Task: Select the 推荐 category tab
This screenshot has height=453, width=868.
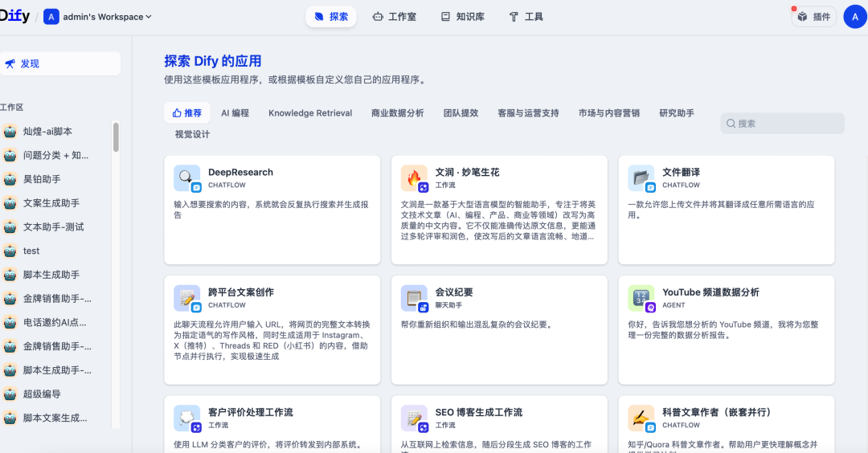Action: coord(187,112)
